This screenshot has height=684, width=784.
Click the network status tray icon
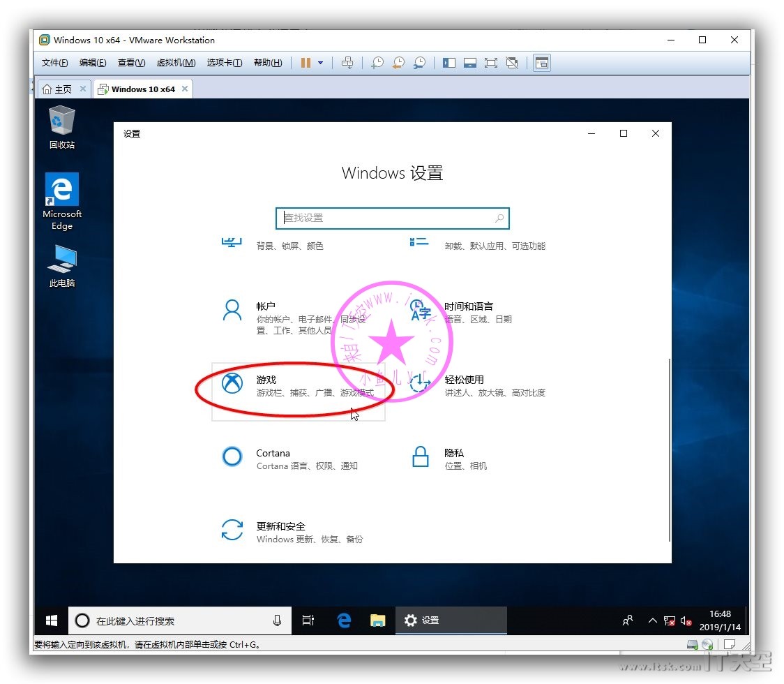(670, 620)
